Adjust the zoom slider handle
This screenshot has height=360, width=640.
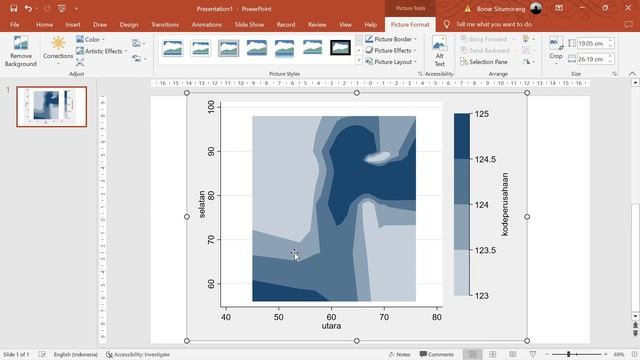click(x=568, y=354)
